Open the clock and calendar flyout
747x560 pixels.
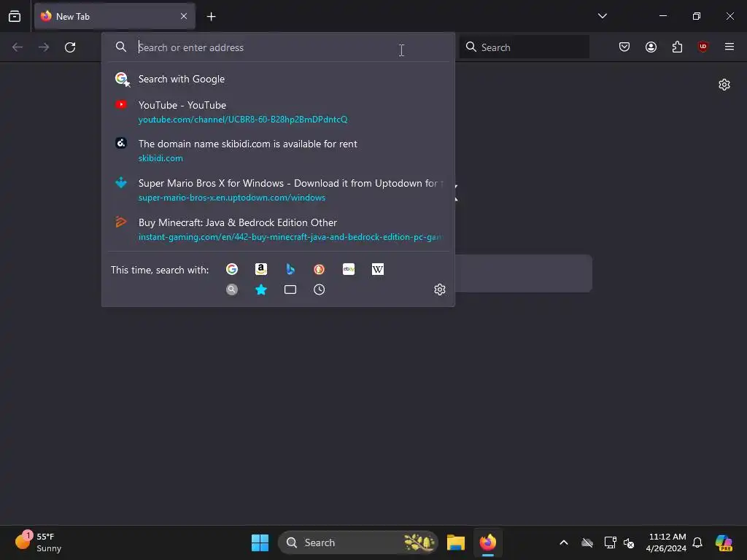667,542
